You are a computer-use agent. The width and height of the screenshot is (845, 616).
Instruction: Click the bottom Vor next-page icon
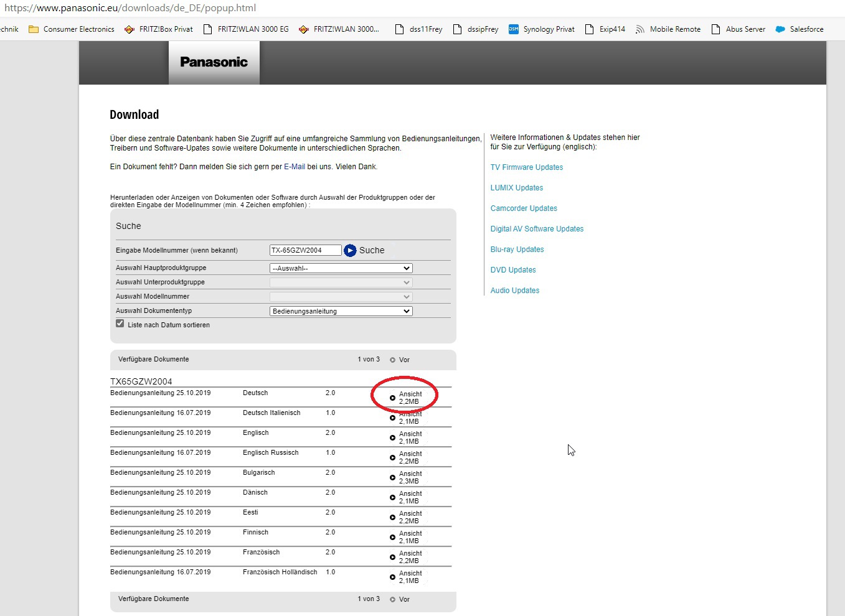click(x=392, y=599)
